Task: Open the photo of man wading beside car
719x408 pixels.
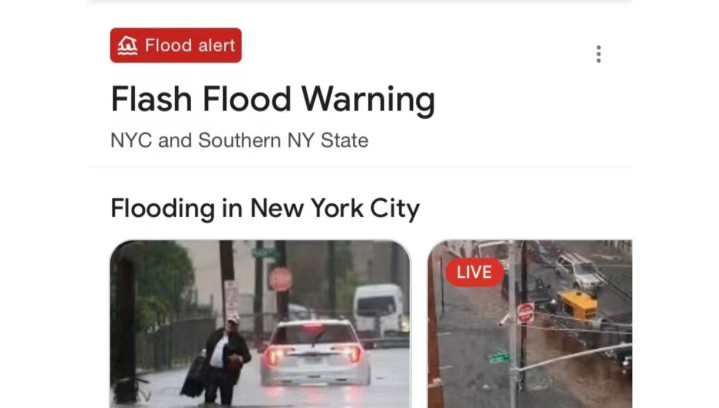Action: click(260, 324)
